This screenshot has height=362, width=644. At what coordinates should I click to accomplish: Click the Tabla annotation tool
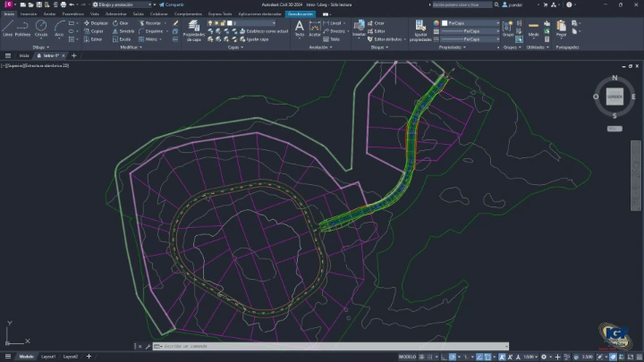(x=332, y=39)
